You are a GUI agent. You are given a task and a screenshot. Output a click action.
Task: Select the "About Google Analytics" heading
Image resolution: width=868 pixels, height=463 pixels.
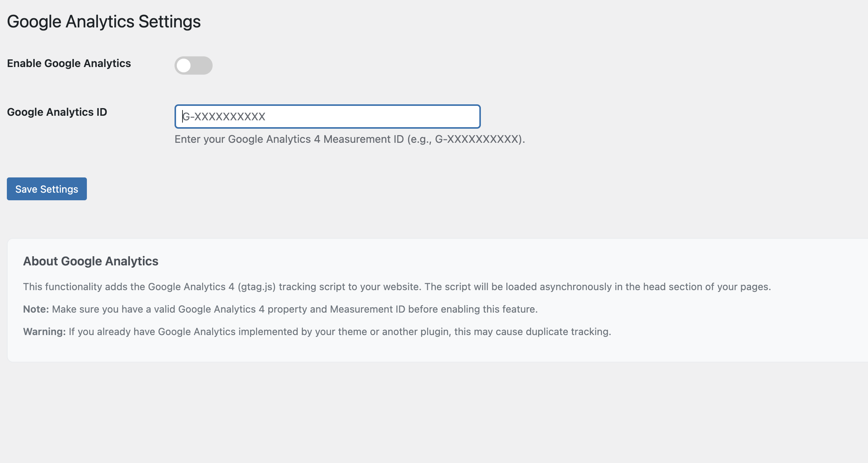click(91, 261)
